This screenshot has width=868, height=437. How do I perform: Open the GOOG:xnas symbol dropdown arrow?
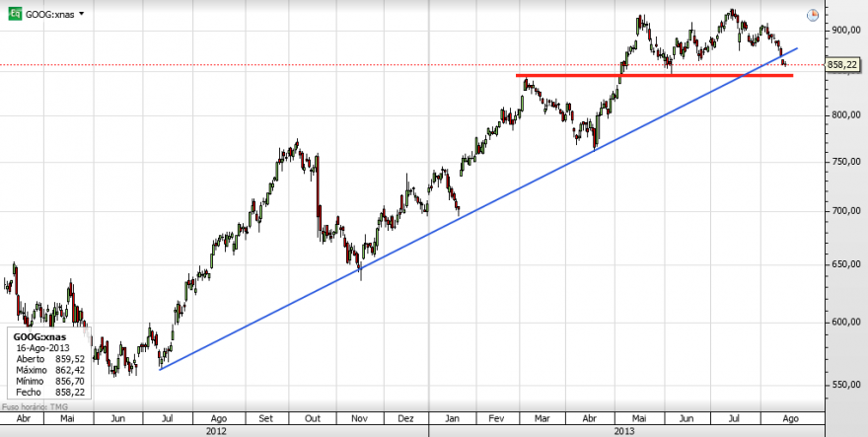point(81,14)
